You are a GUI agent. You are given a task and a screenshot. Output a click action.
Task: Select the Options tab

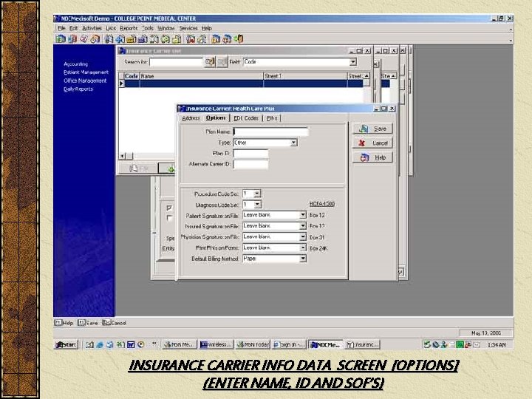[216, 117]
